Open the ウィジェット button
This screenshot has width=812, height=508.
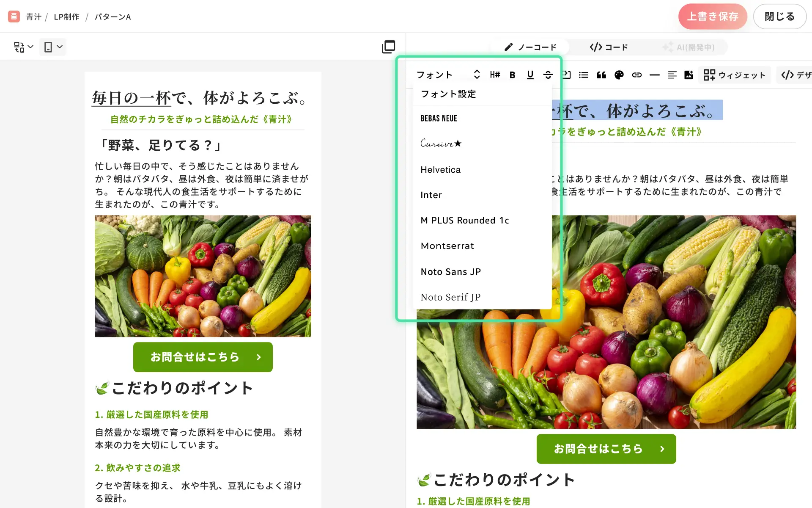coord(735,75)
